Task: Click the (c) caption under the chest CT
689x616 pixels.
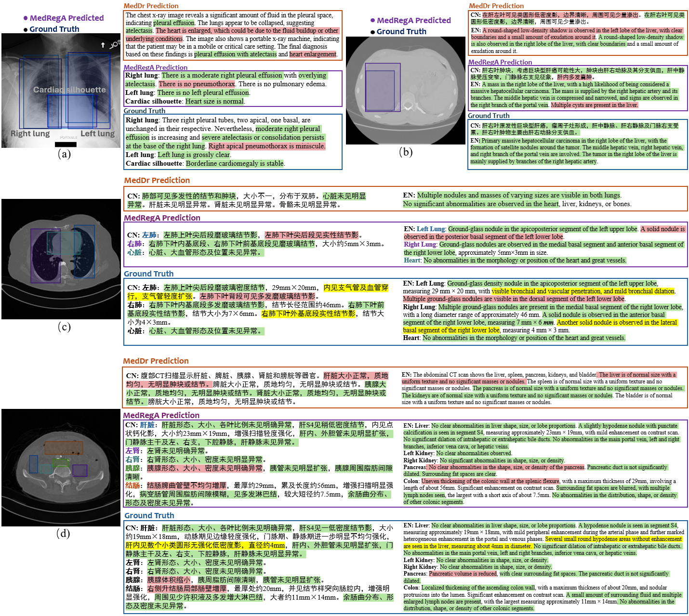Action: (64, 327)
